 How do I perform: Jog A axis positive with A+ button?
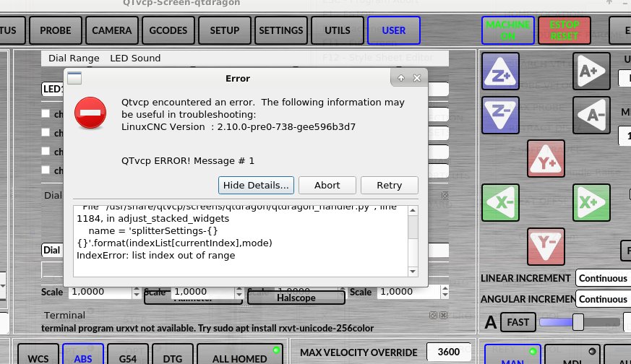591,71
